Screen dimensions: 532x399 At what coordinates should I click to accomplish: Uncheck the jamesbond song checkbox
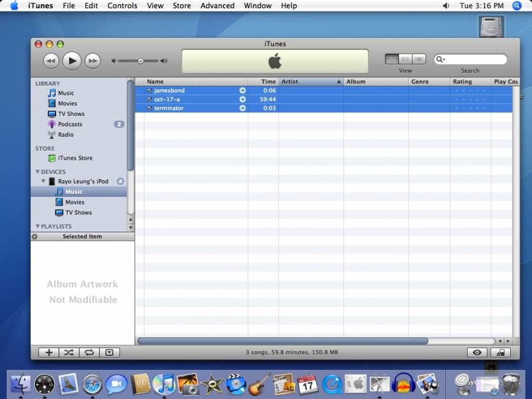pyautogui.click(x=150, y=90)
